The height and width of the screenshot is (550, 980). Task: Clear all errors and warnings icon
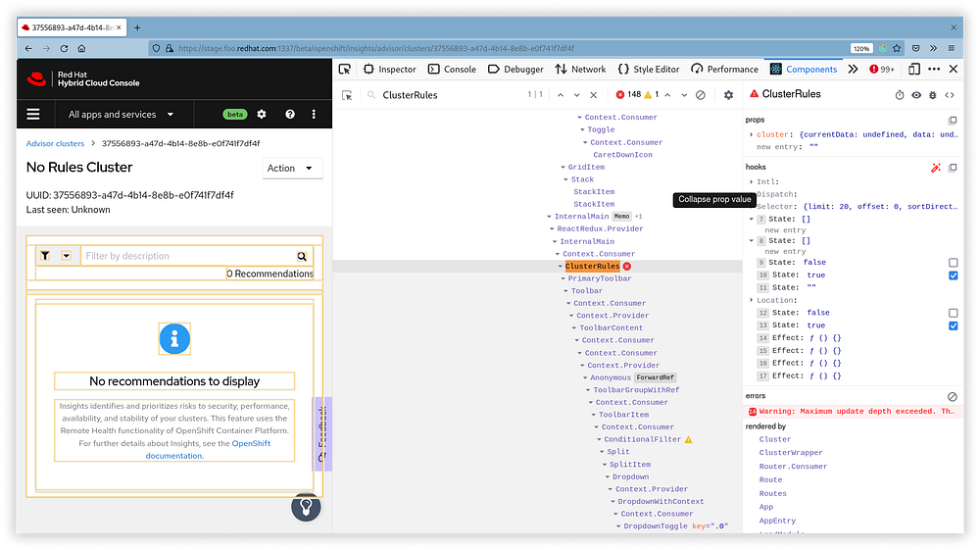pos(701,95)
